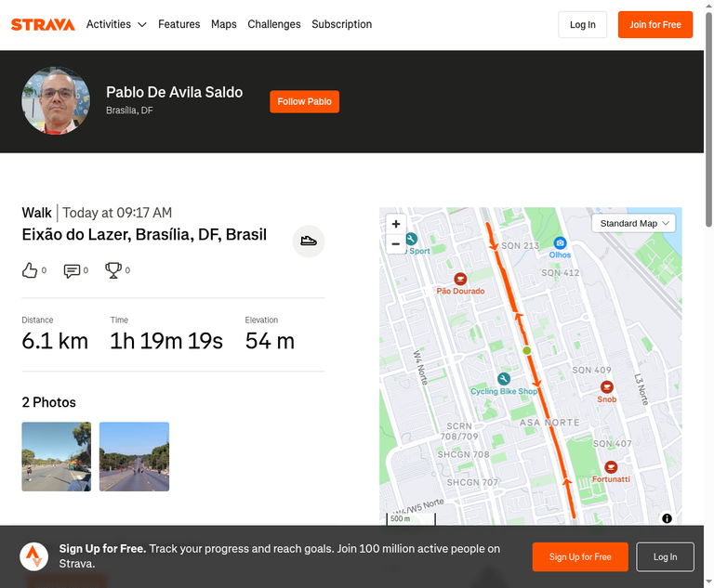Click the map info icon

tap(667, 518)
